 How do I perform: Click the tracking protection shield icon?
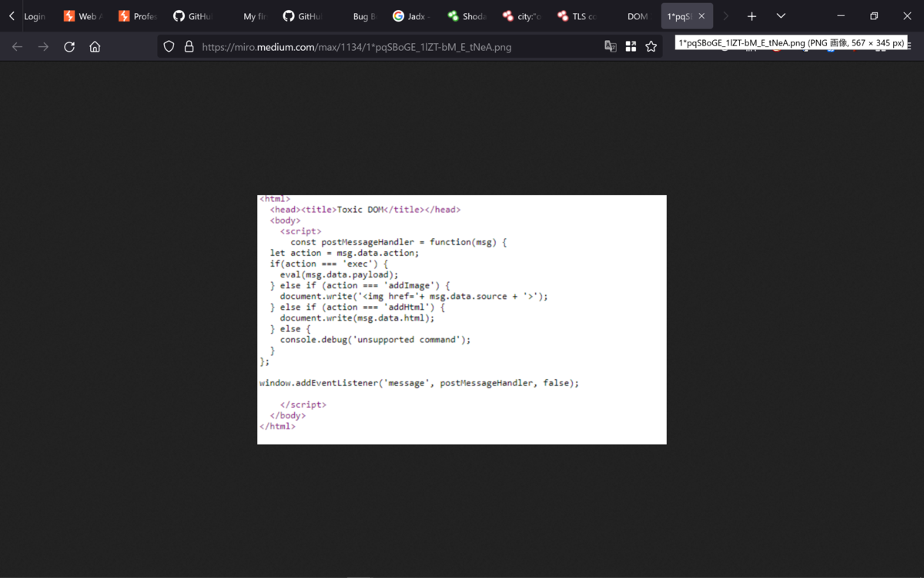point(169,47)
